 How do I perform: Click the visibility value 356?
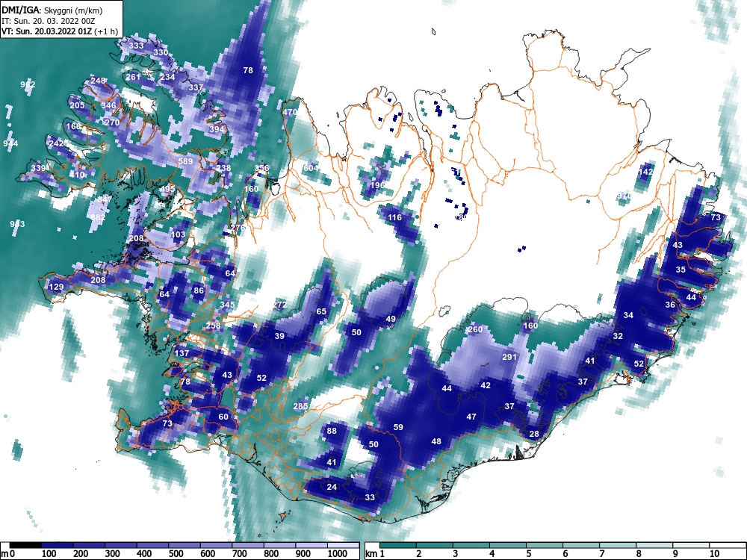pyautogui.click(x=261, y=168)
